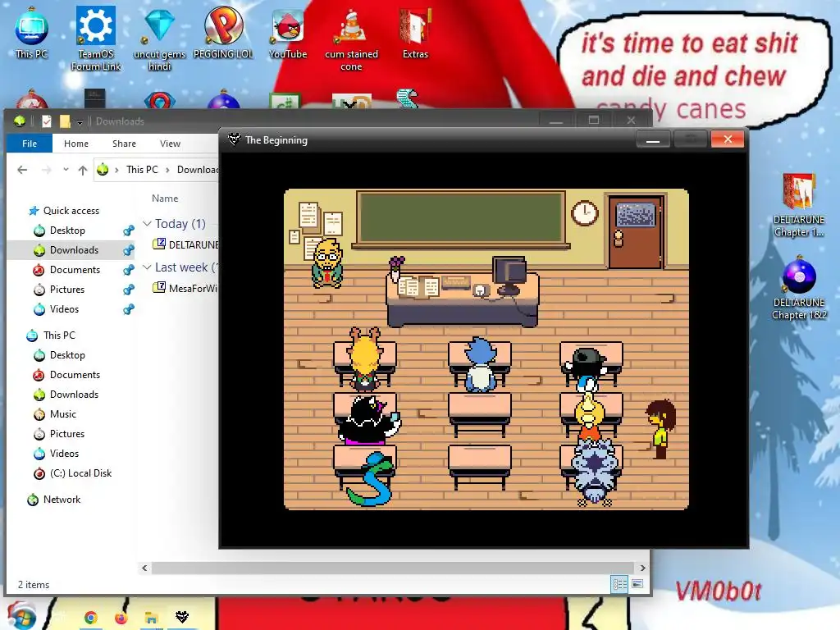The width and height of the screenshot is (840, 630).
Task: Click the classroom door in the game
Action: click(x=637, y=231)
